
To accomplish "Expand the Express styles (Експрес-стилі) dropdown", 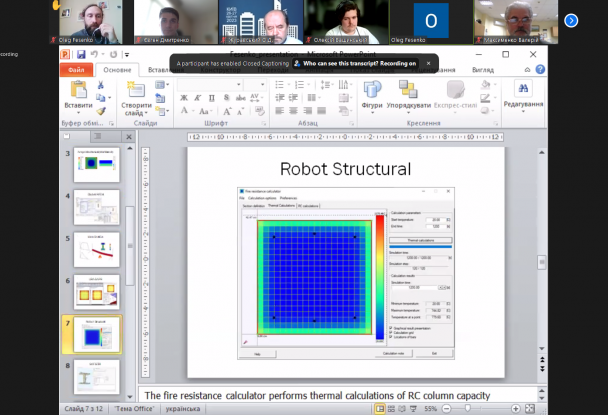I will [455, 97].
